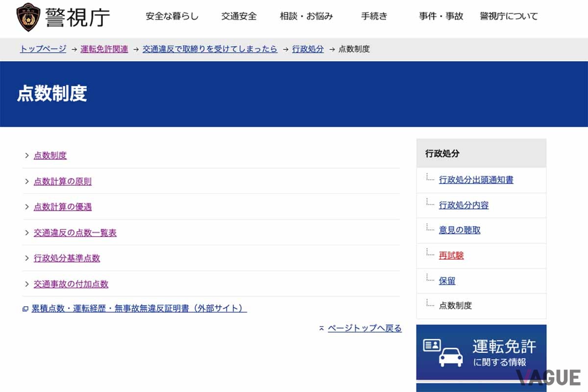Click the 警視庁 site title text

77,17
